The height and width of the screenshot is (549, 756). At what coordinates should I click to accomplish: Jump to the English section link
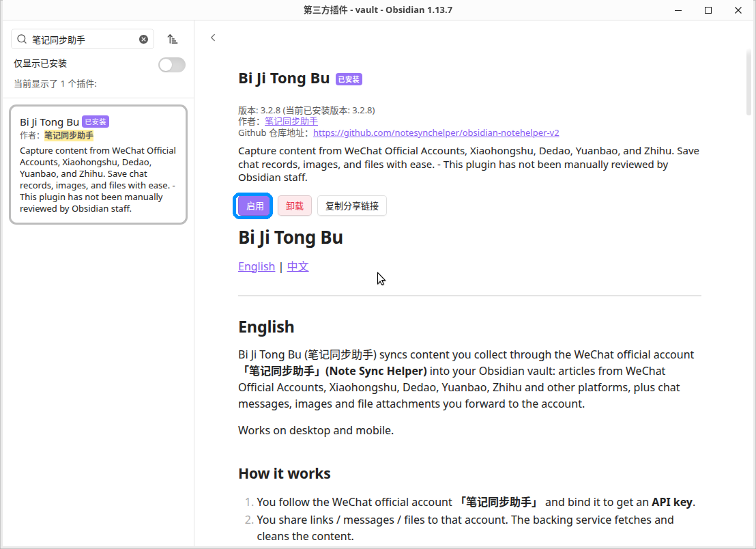click(x=257, y=266)
